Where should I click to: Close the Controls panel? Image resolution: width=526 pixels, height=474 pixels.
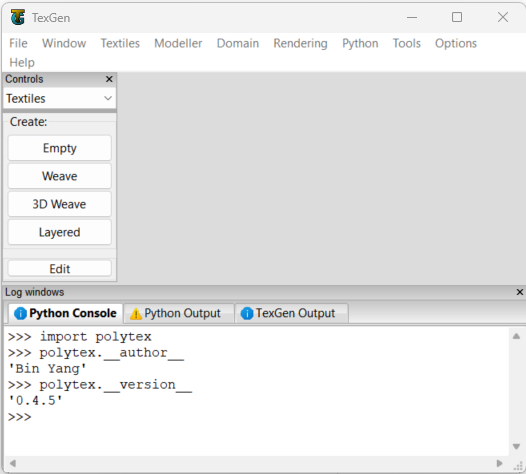coord(109,79)
